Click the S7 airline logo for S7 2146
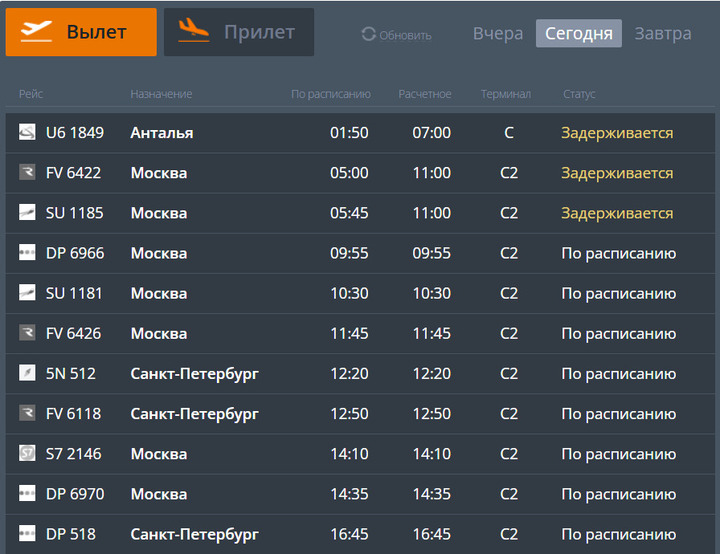Image resolution: width=720 pixels, height=554 pixels. click(x=27, y=453)
